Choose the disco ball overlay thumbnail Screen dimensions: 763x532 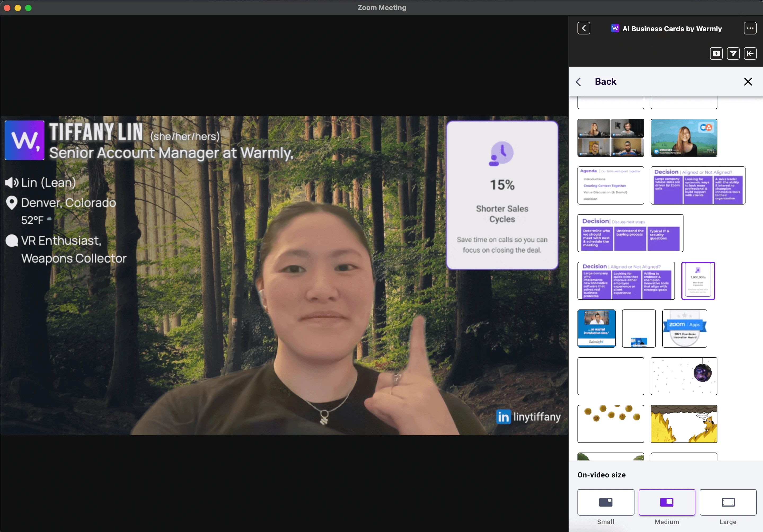tap(683, 376)
